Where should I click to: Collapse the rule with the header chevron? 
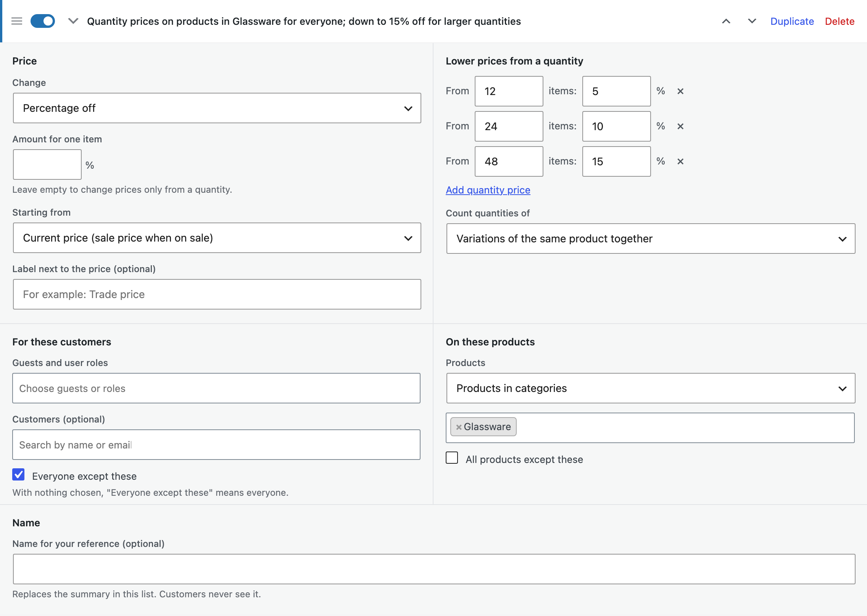pos(73,21)
